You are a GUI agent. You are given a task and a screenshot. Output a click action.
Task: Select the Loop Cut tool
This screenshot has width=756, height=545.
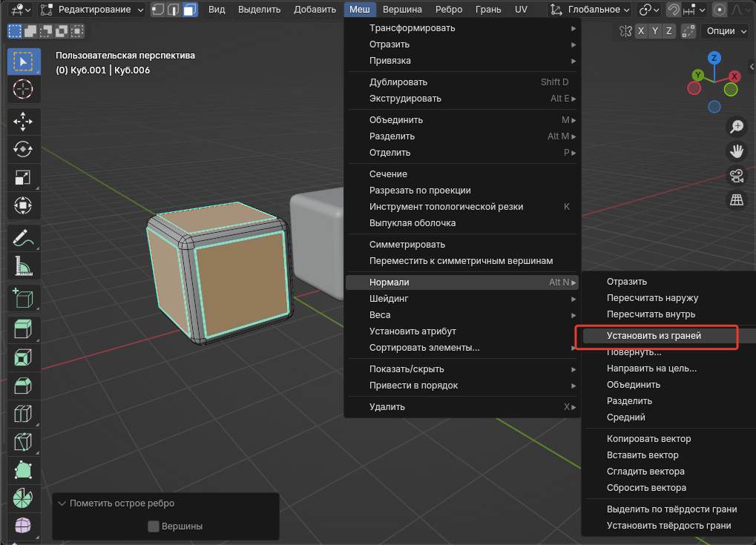[x=23, y=414]
